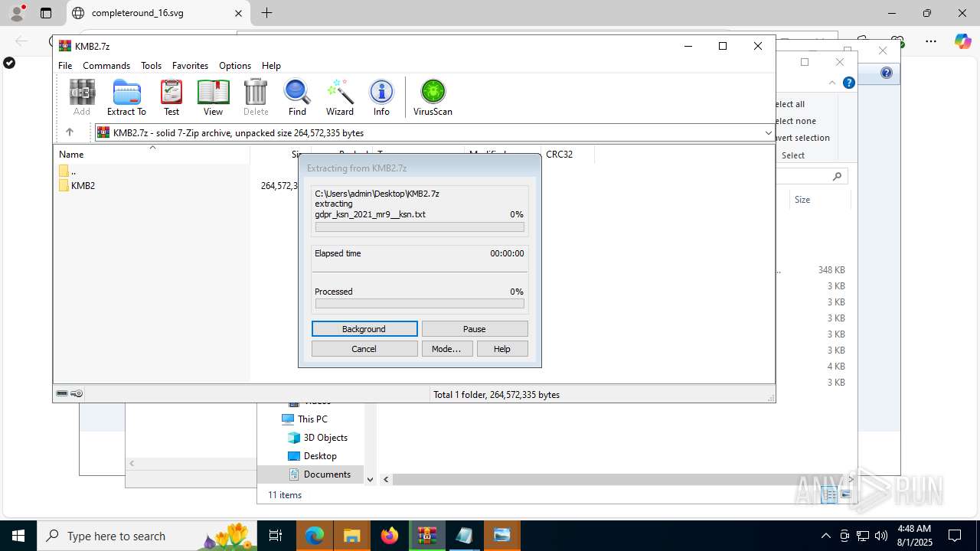The image size is (980, 551).
Task: Click the file extraction progress bar
Action: 420,227
